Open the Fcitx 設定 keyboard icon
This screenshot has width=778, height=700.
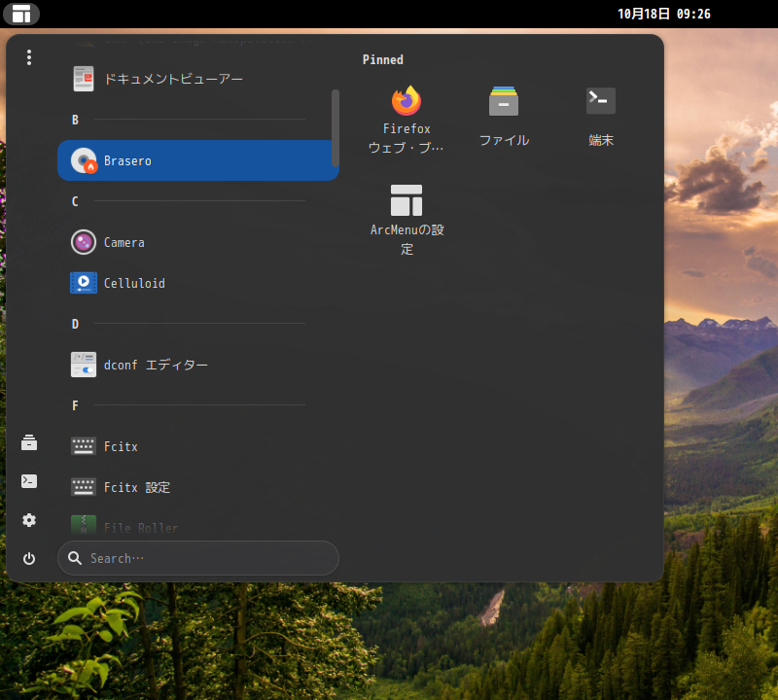(84, 487)
